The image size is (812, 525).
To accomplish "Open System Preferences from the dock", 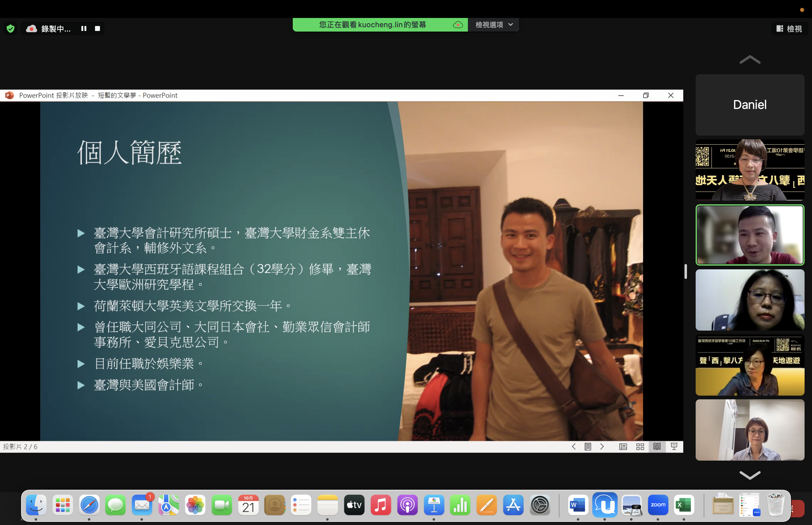I will tap(540, 505).
